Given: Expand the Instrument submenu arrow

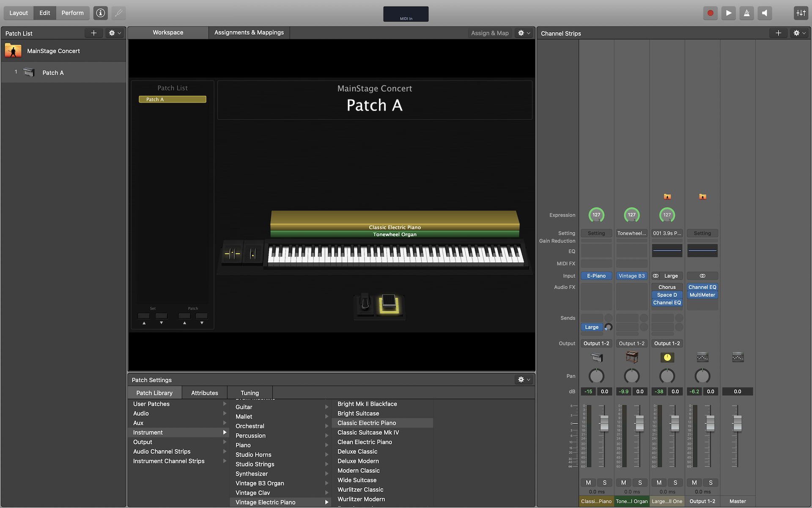Looking at the screenshot, I should pos(225,432).
